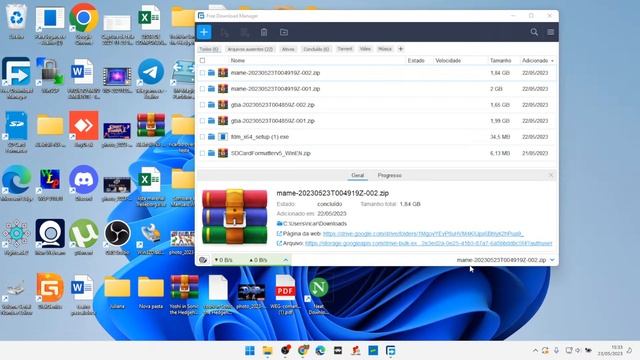
Task: Show hidden system tray icons chevron
Action: (535, 350)
